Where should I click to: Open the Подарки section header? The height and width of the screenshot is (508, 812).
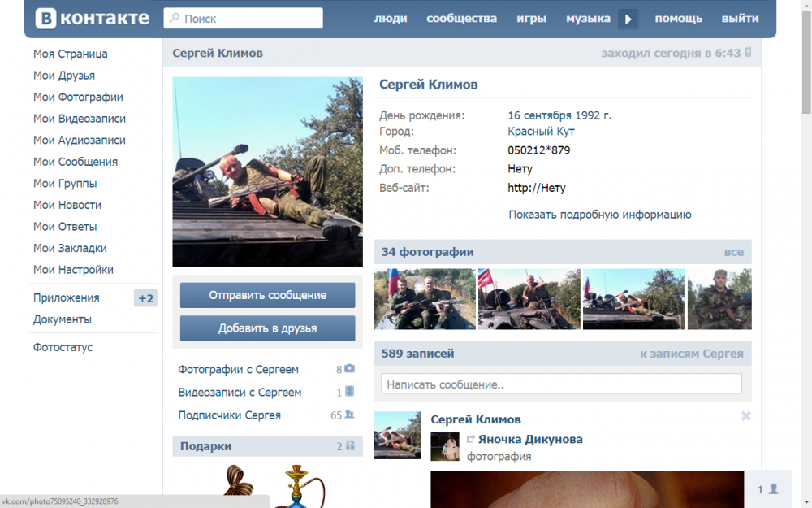pos(268,445)
